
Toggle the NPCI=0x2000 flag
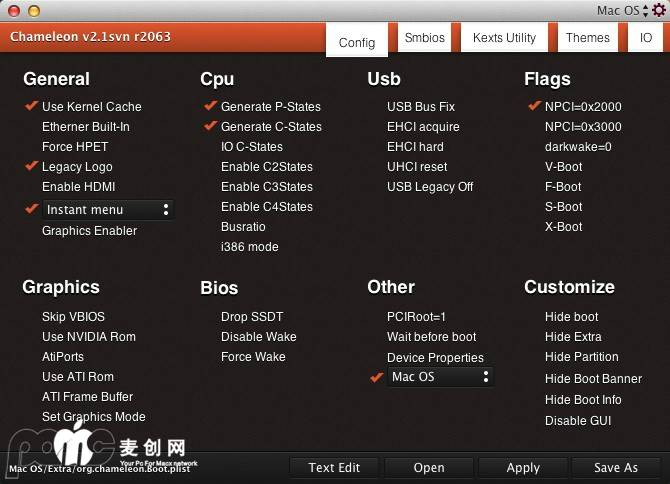[x=534, y=106]
